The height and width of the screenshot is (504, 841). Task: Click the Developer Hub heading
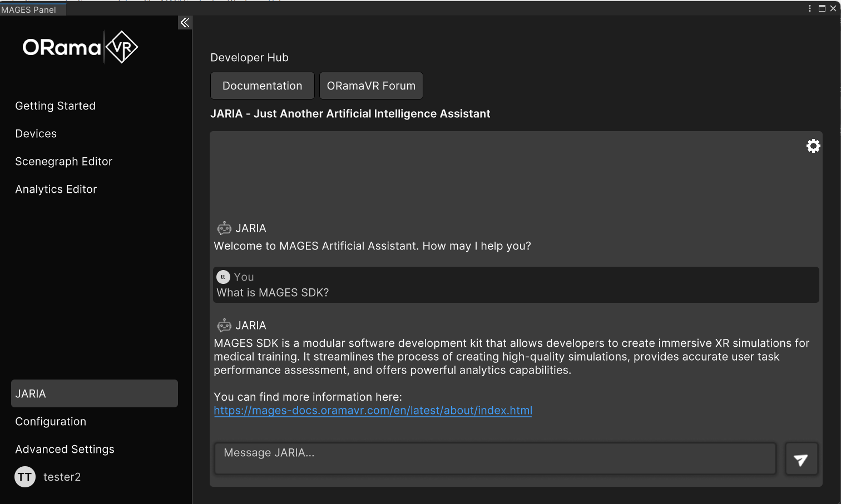[x=250, y=58]
